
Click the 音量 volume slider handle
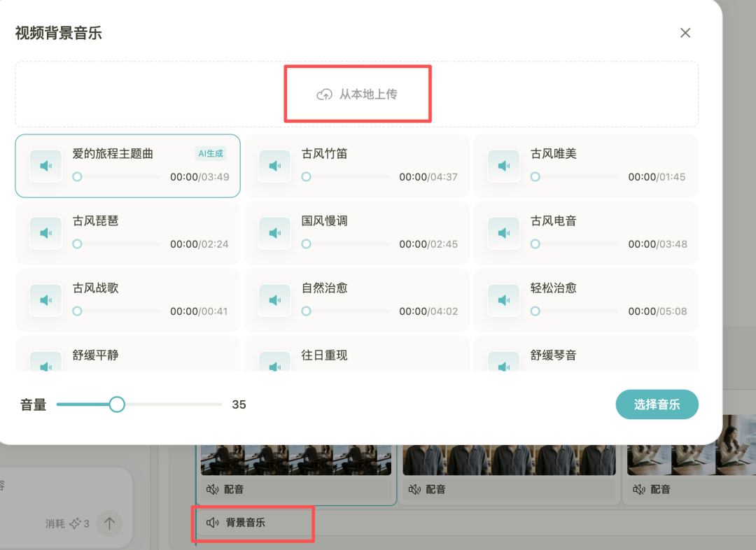click(117, 404)
